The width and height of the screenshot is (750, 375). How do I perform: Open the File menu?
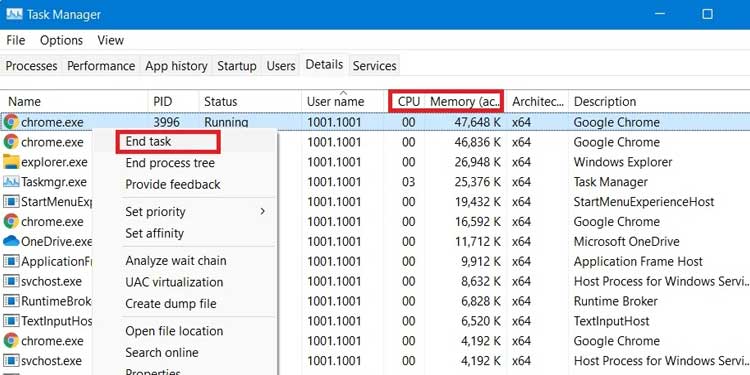click(x=16, y=41)
